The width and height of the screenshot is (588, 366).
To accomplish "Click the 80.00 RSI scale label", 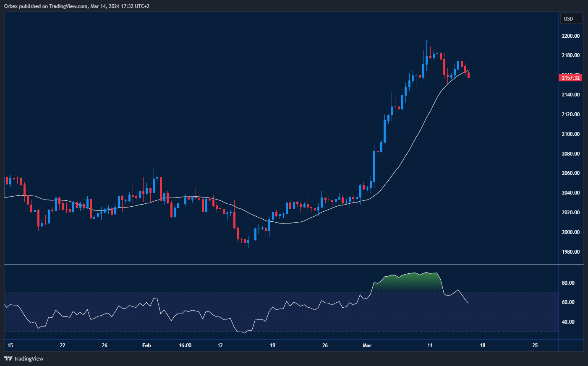I will tap(568, 283).
